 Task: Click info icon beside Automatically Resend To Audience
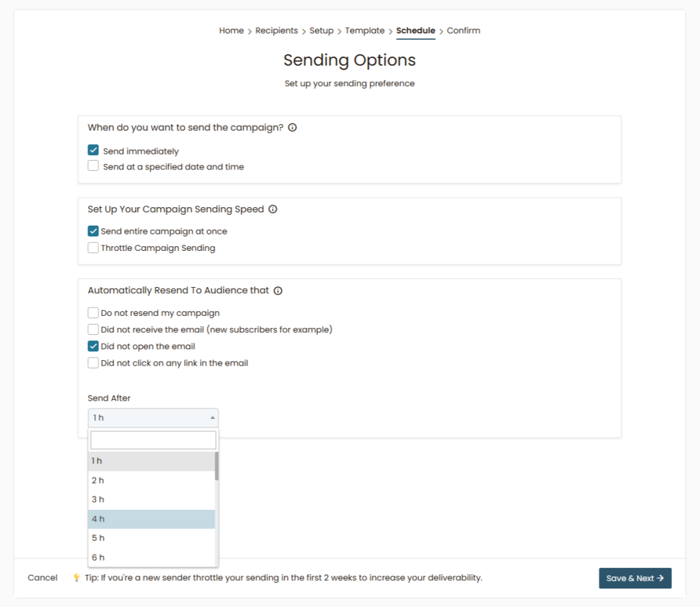click(278, 291)
